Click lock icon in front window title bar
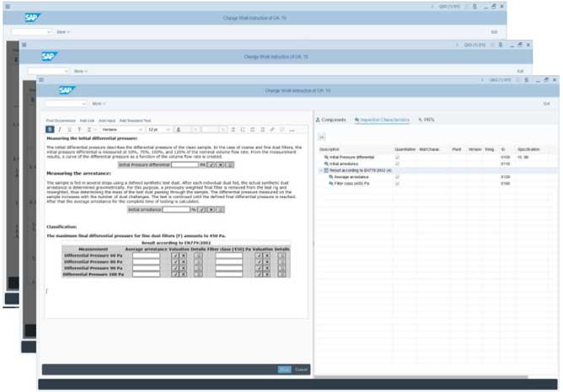The image size is (563, 392). (527, 80)
